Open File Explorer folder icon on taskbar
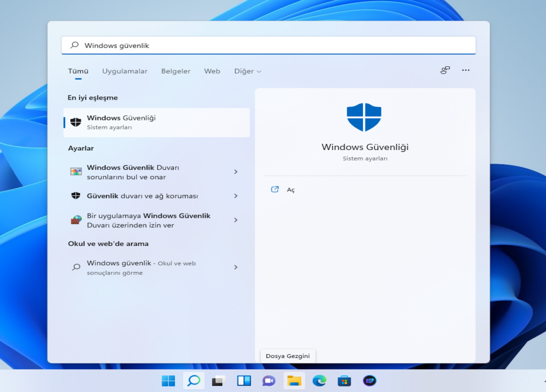 [294, 381]
